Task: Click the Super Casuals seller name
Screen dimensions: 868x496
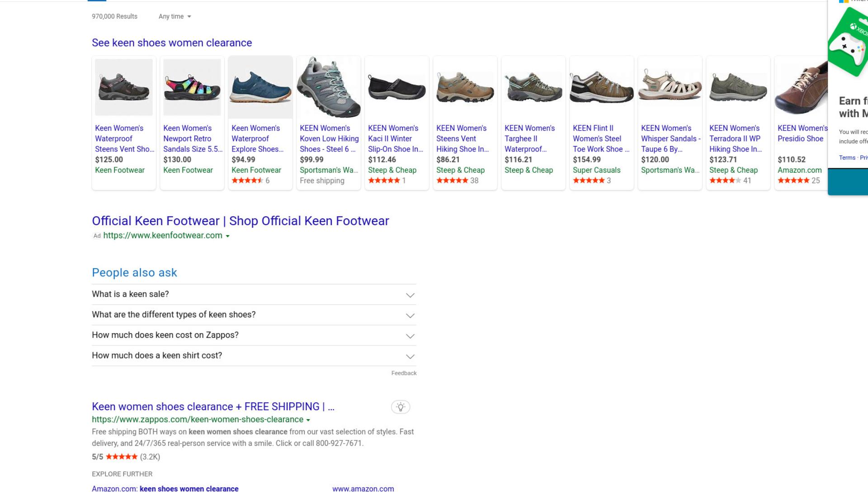Action: click(597, 170)
